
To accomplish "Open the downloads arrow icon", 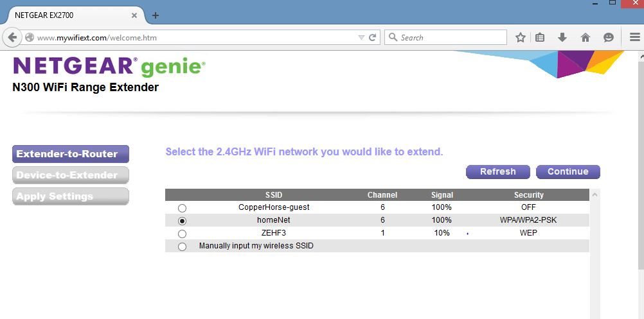I will point(562,38).
